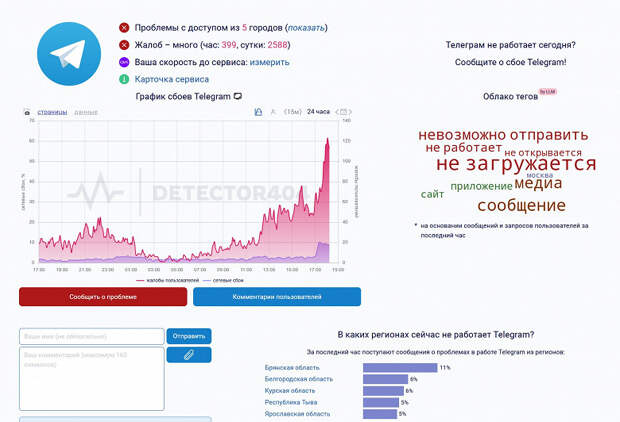Click the Telegram paper-plane logo
The width and height of the screenshot is (620, 422).
tap(69, 54)
